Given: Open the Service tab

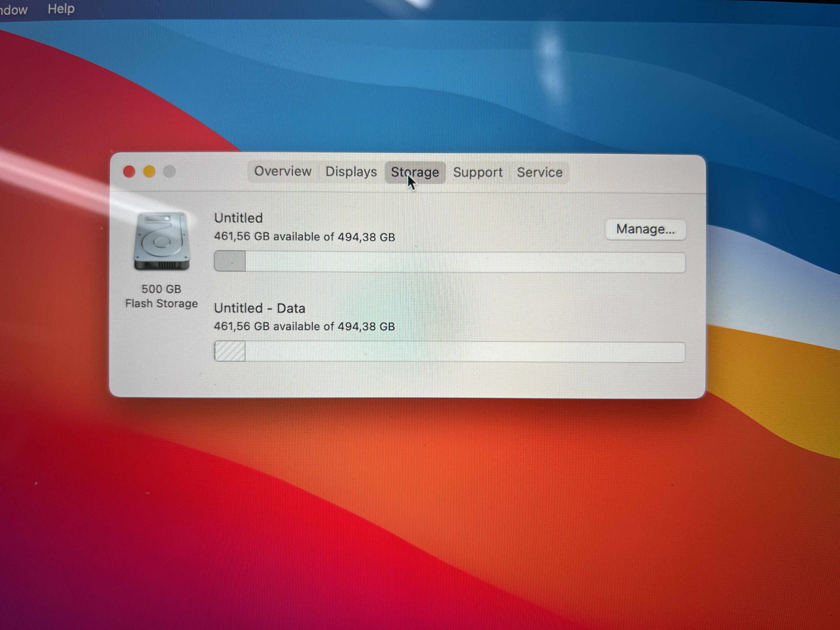Looking at the screenshot, I should pos(539,172).
